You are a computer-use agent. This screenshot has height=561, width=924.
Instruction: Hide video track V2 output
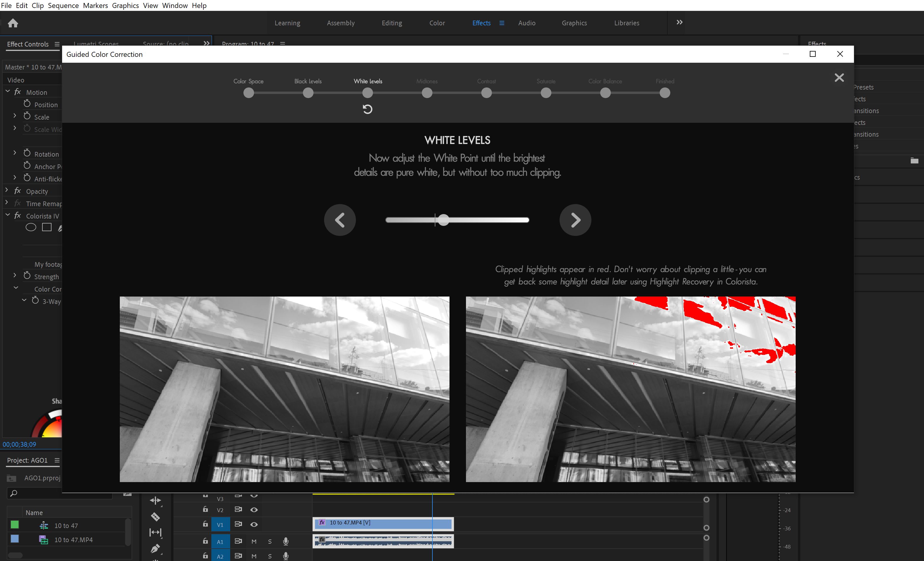254,510
